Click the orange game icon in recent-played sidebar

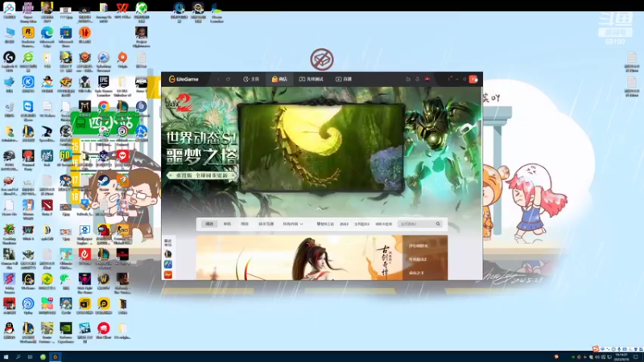168,274
